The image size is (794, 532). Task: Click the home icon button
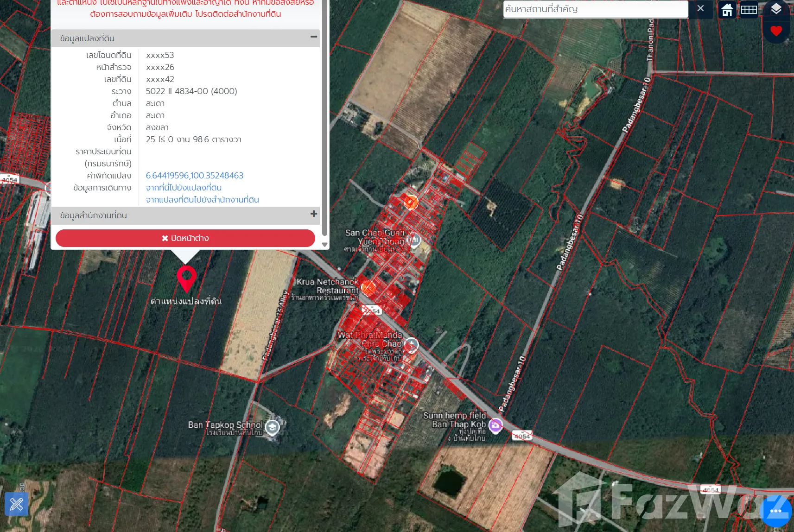(x=727, y=9)
